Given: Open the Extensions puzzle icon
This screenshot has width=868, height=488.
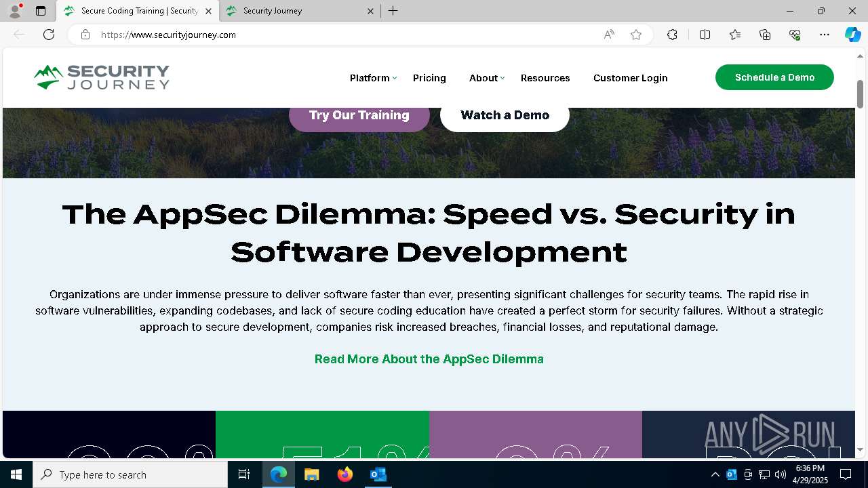Looking at the screenshot, I should [x=672, y=35].
